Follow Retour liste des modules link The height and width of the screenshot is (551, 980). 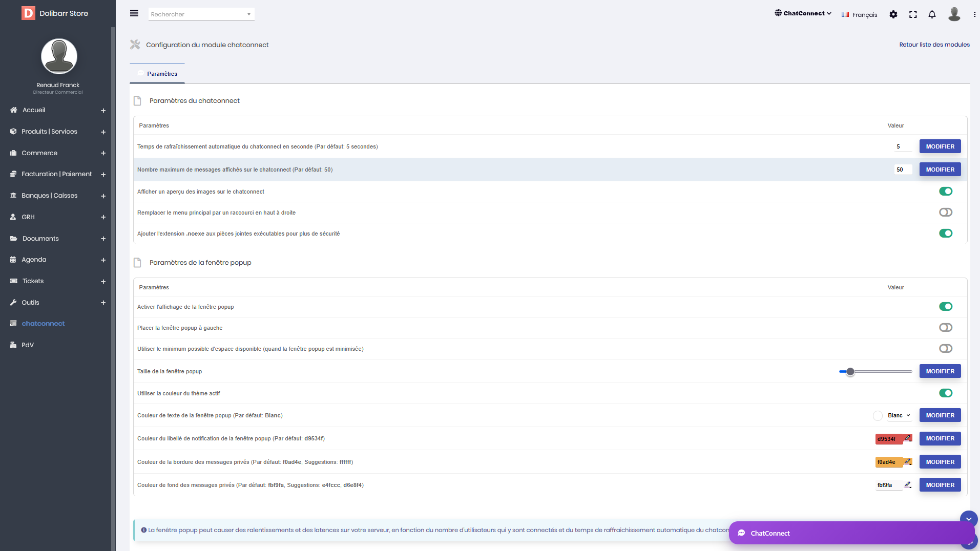click(x=934, y=45)
